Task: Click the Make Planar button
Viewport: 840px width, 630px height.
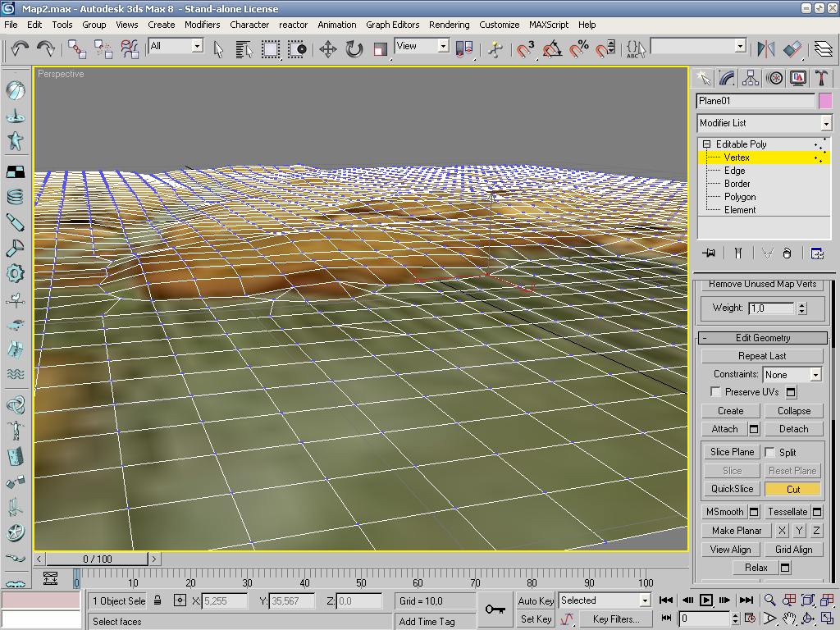Action: [736, 531]
